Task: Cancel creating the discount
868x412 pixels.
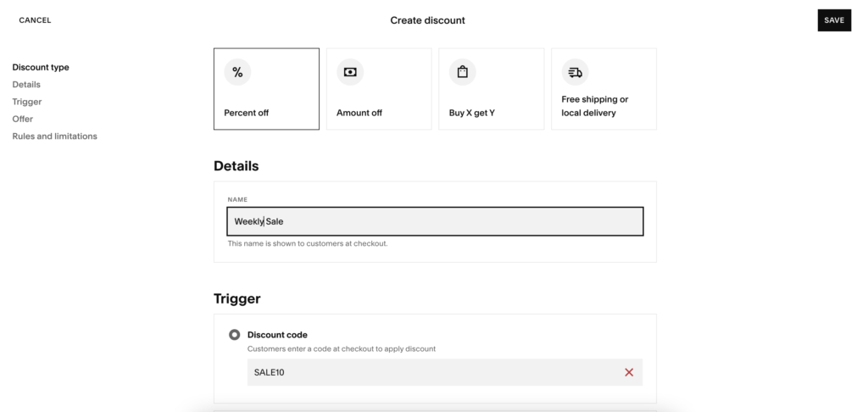Action: pos(35,20)
